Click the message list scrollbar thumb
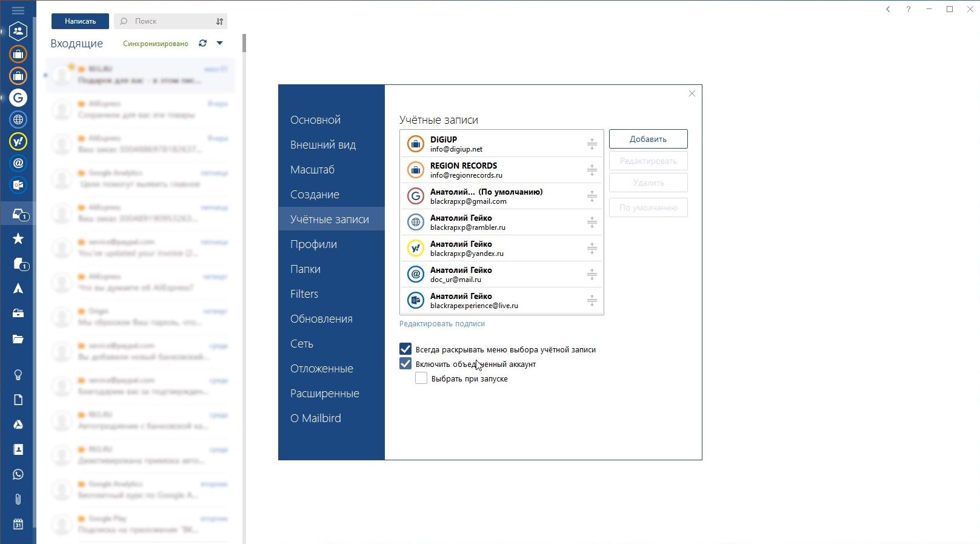The image size is (980, 544). tap(244, 43)
